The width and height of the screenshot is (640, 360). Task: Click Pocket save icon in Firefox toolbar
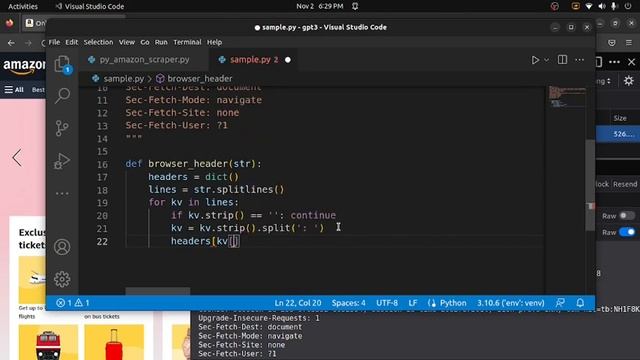611,42
